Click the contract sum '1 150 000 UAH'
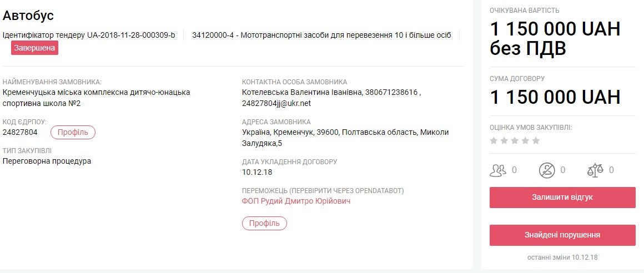The height and width of the screenshot is (273, 644). point(555,97)
